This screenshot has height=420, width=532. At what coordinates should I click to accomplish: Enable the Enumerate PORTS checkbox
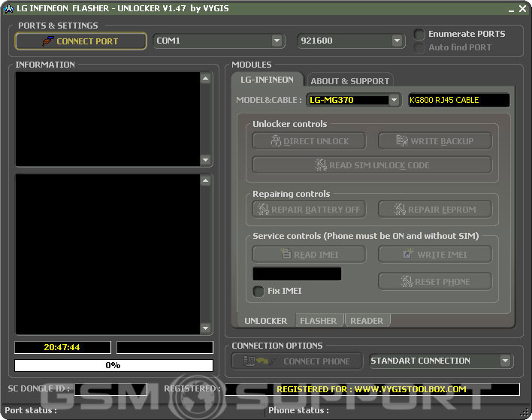pos(419,34)
